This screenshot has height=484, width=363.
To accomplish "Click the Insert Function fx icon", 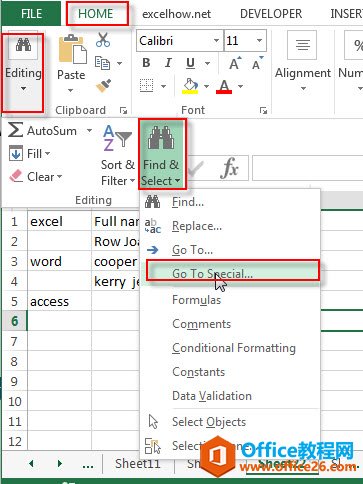I will tap(229, 168).
